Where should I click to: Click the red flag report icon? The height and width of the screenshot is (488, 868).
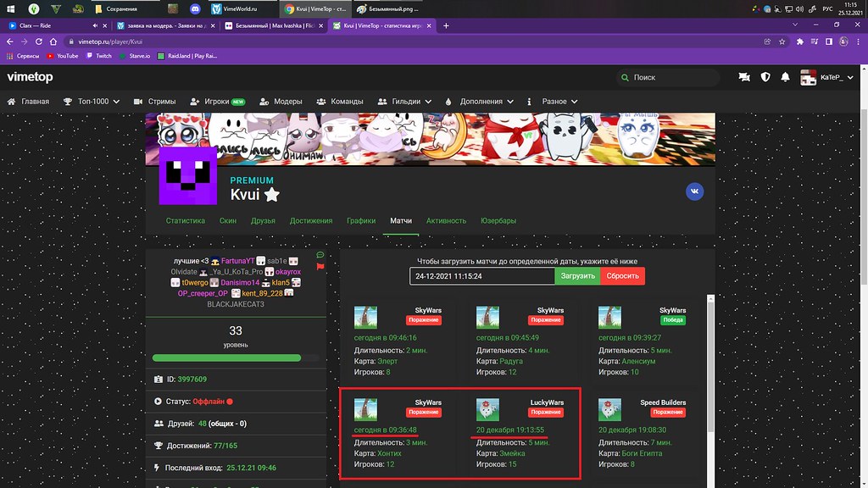pyautogui.click(x=320, y=266)
